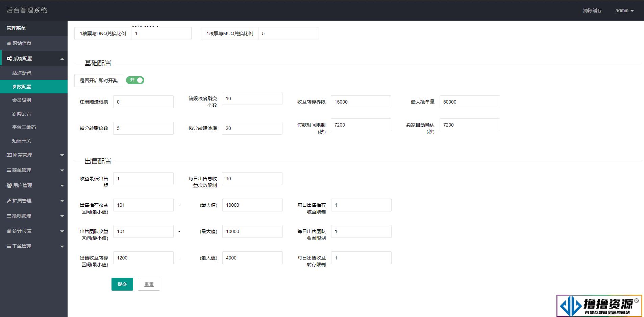Click the 后台管理系统 title
Viewport: 644px width, 317px height.
(27, 10)
